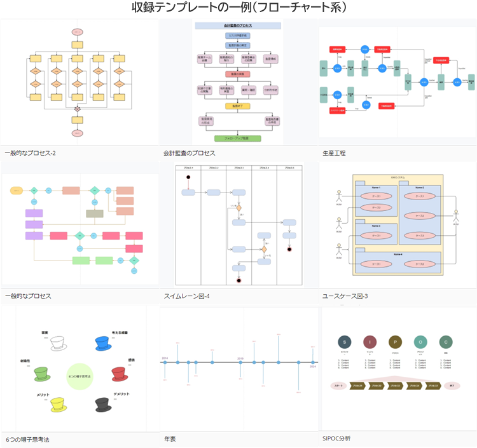Open the 会計監査のプロセス diagram thumbnail
Viewport: 477px width, 448px height.
pyautogui.click(x=238, y=83)
